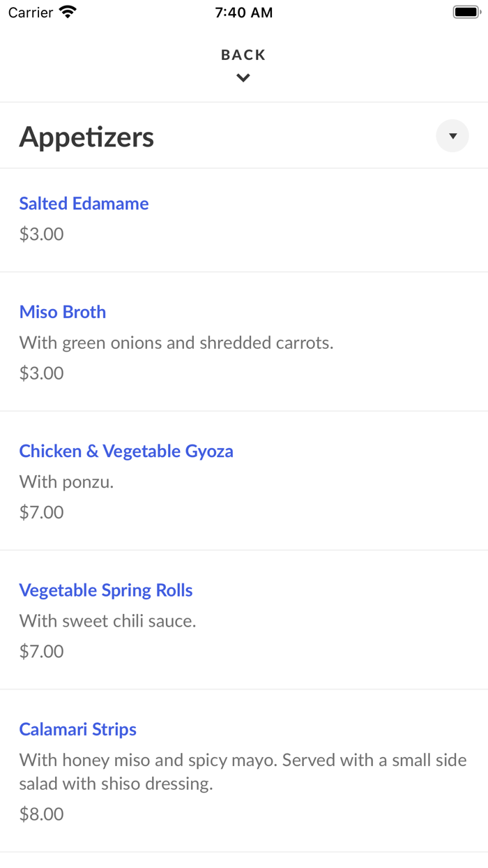The height and width of the screenshot is (868, 488).
Task: Open the Miso Broth item
Action: click(62, 312)
